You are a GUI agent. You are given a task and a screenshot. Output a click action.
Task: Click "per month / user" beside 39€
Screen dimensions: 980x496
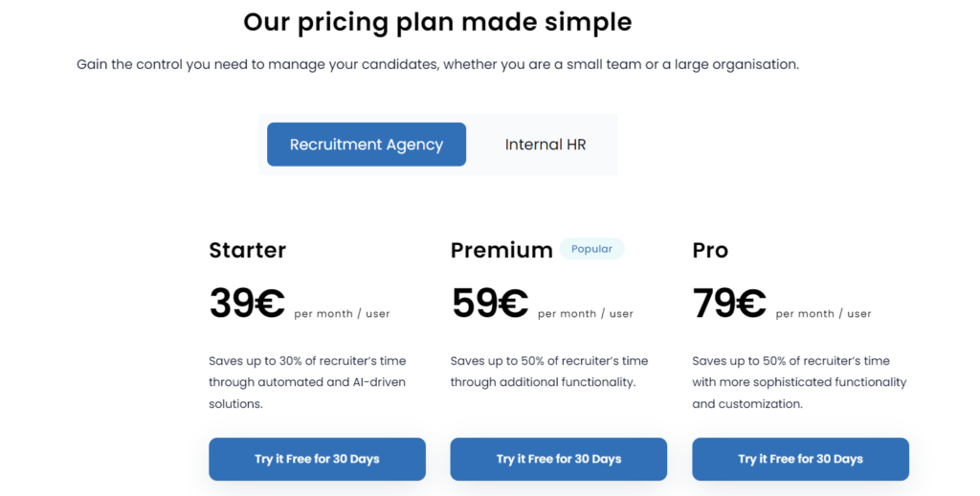(342, 314)
